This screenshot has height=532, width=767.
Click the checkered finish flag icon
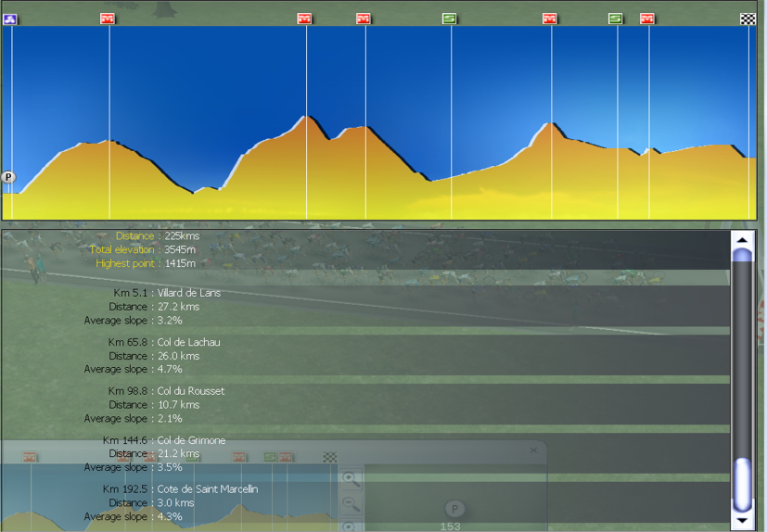click(x=748, y=19)
